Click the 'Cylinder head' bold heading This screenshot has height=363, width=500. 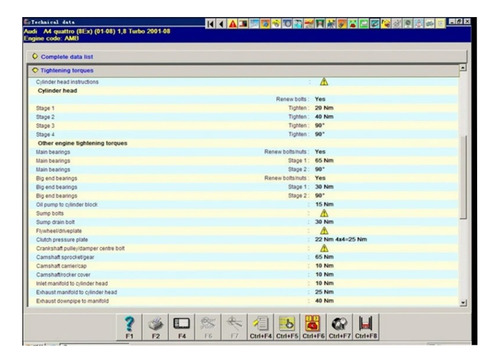pyautogui.click(x=57, y=91)
